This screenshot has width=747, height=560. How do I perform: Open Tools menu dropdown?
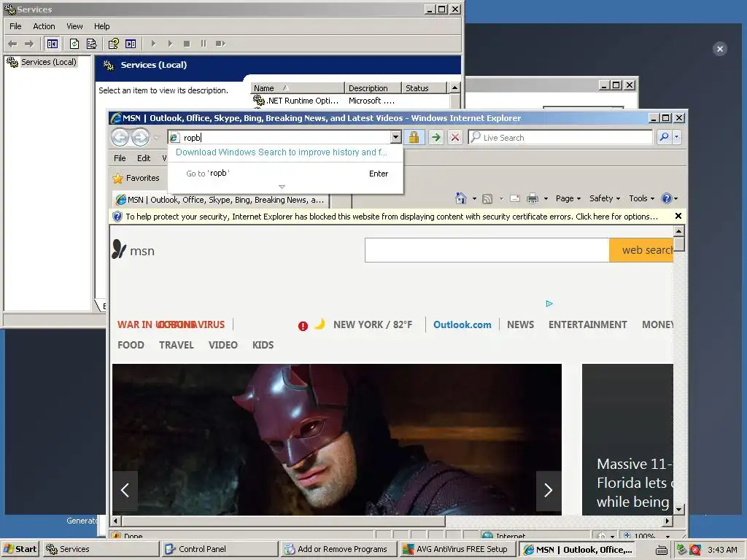pos(641,198)
